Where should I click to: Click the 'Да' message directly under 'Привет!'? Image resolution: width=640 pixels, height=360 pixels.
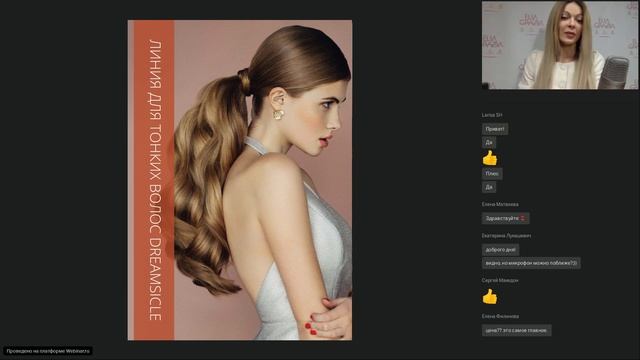pyautogui.click(x=489, y=142)
